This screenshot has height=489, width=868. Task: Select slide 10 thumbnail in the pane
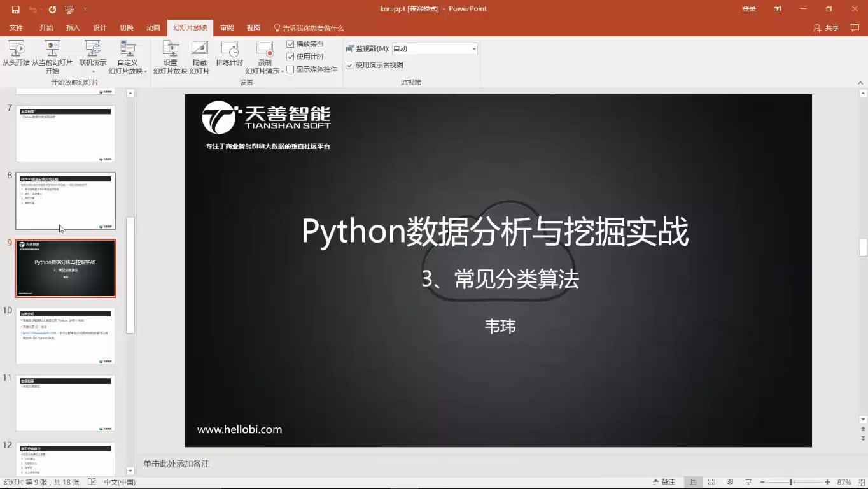66,336
